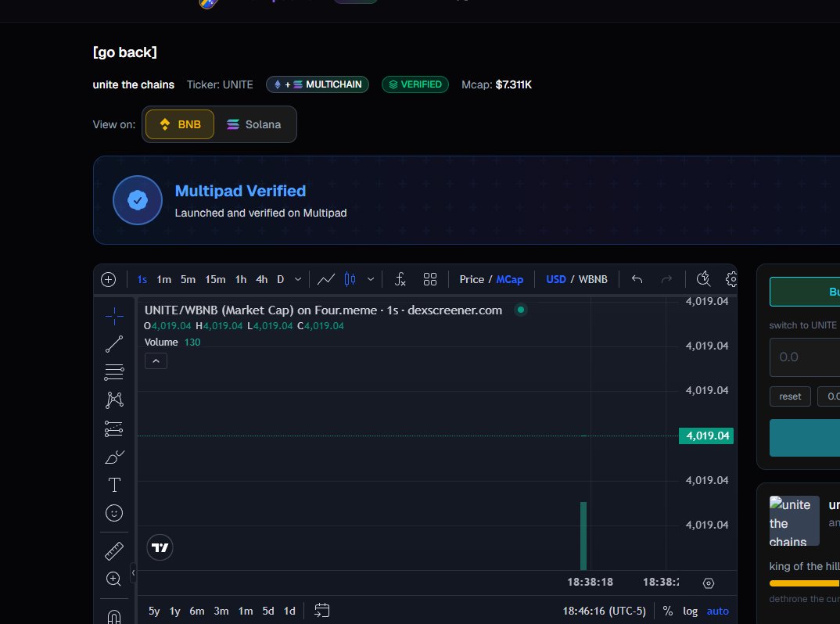Screen dimensions: 840x624
Task: Open the chart layout grid selector
Action: pos(430,280)
